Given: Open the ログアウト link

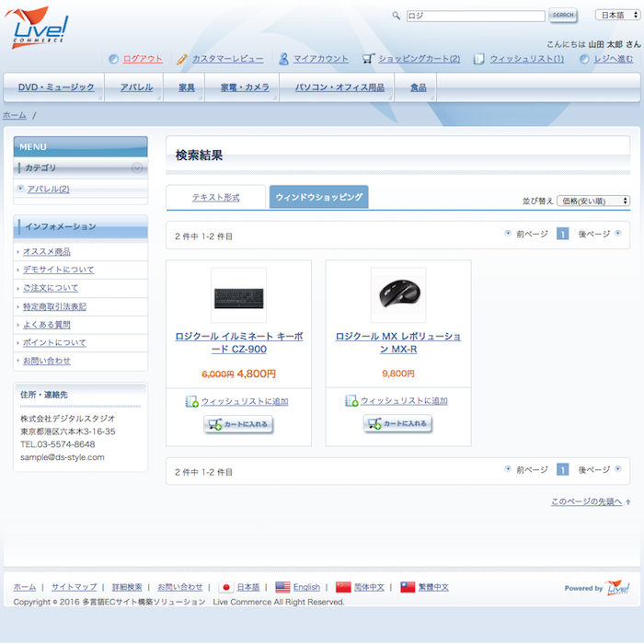Looking at the screenshot, I should (x=142, y=59).
